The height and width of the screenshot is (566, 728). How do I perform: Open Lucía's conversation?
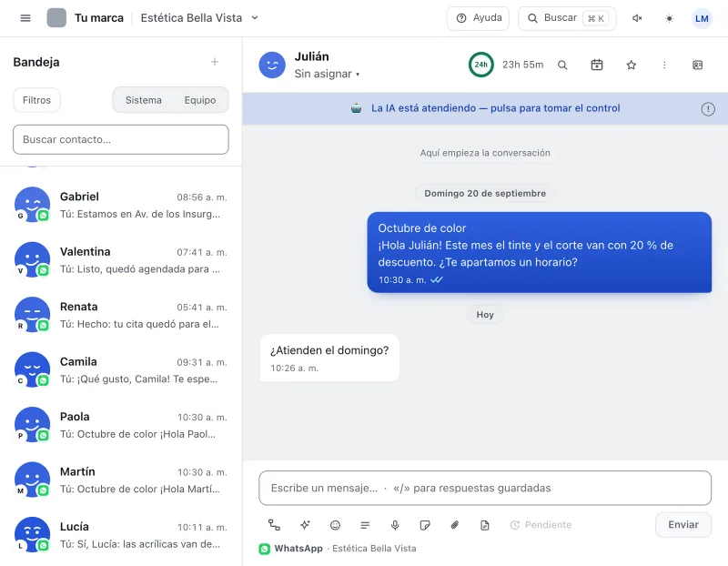tap(121, 535)
